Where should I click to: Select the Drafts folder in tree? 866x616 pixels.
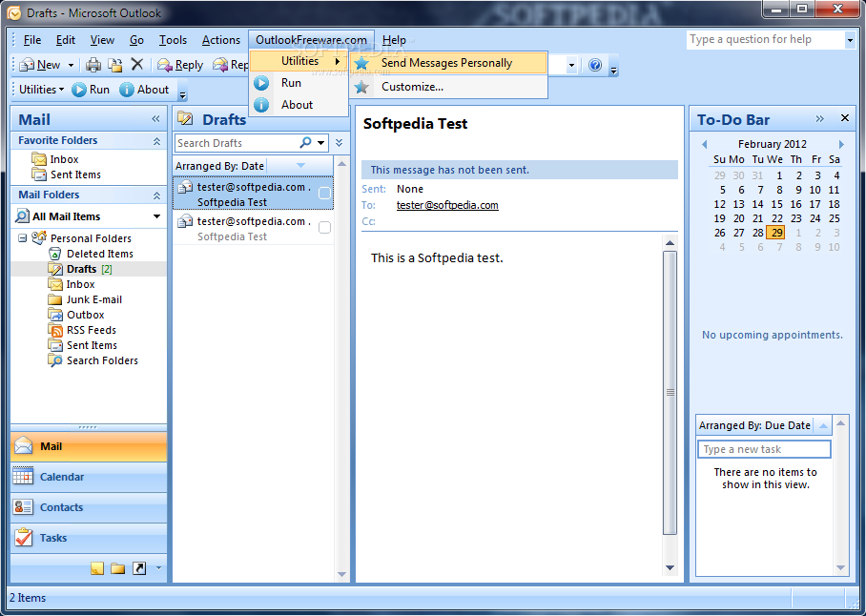(80, 269)
